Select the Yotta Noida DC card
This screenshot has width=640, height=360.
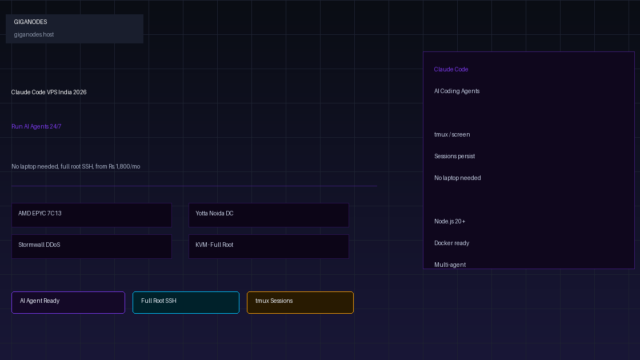(x=269, y=215)
